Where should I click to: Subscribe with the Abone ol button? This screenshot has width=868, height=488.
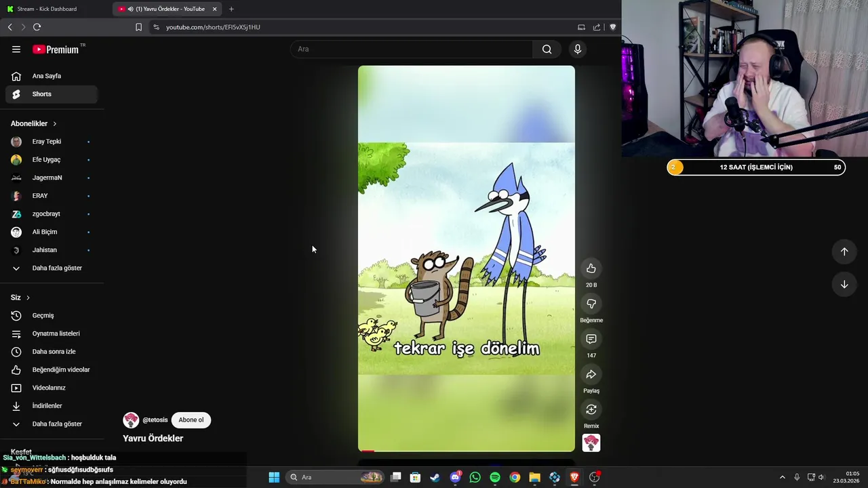click(191, 420)
